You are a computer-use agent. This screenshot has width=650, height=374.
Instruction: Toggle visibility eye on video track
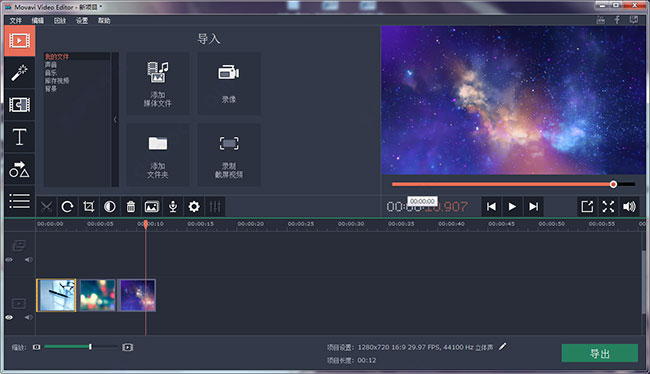click(9, 317)
